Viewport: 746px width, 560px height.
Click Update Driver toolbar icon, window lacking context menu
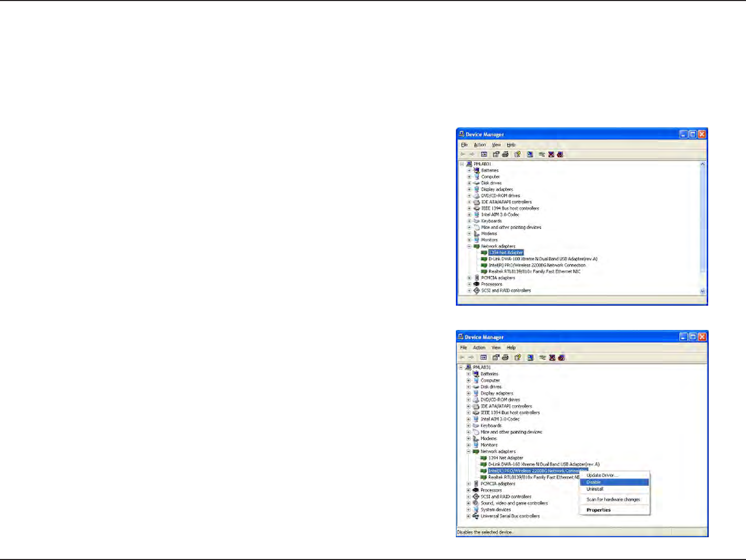pyautogui.click(x=542, y=154)
